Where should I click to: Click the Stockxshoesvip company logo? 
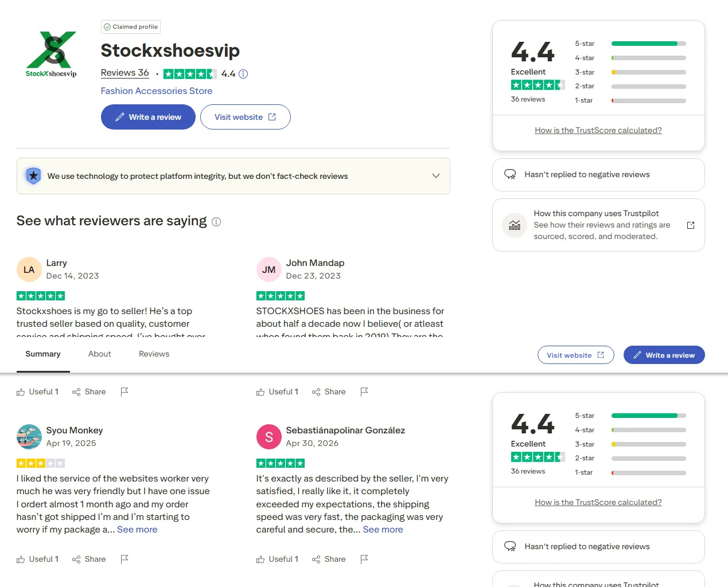coord(51,54)
